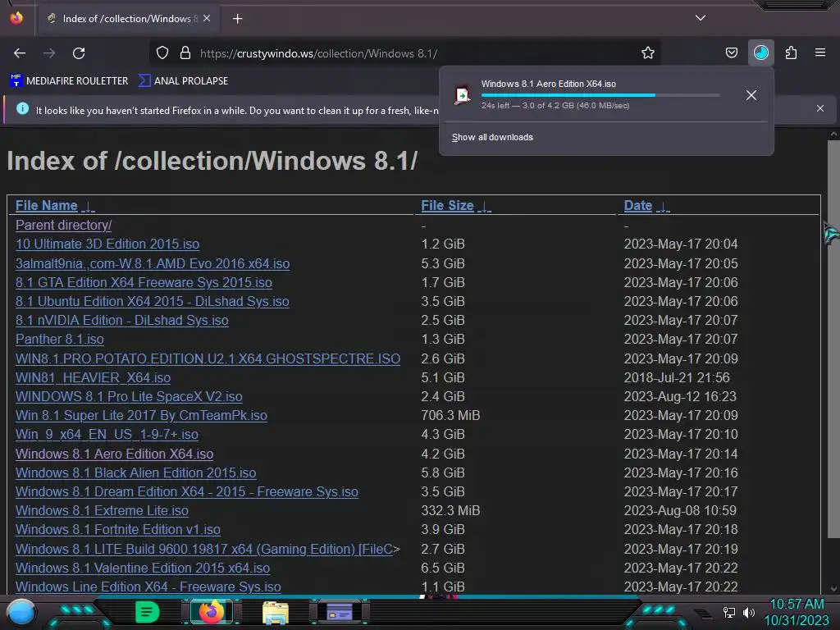Viewport: 840px width, 630px height.
Task: Reload the current page
Action: [79, 53]
